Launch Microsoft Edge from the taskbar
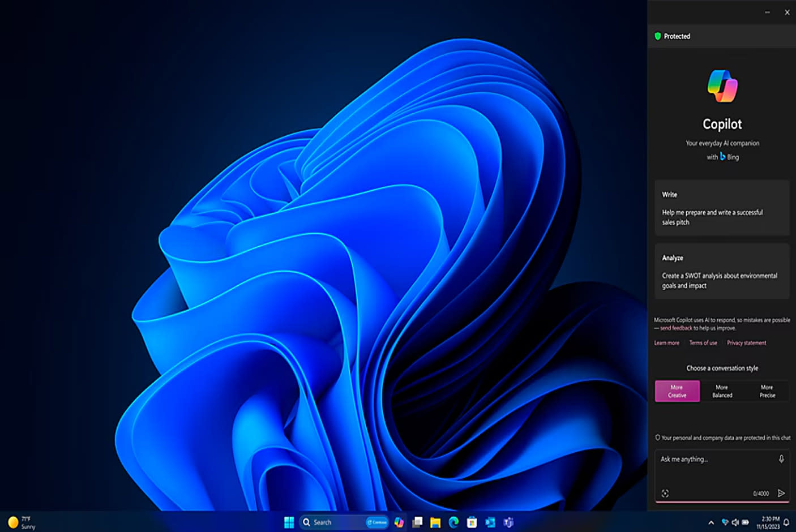796x532 pixels. click(453, 522)
